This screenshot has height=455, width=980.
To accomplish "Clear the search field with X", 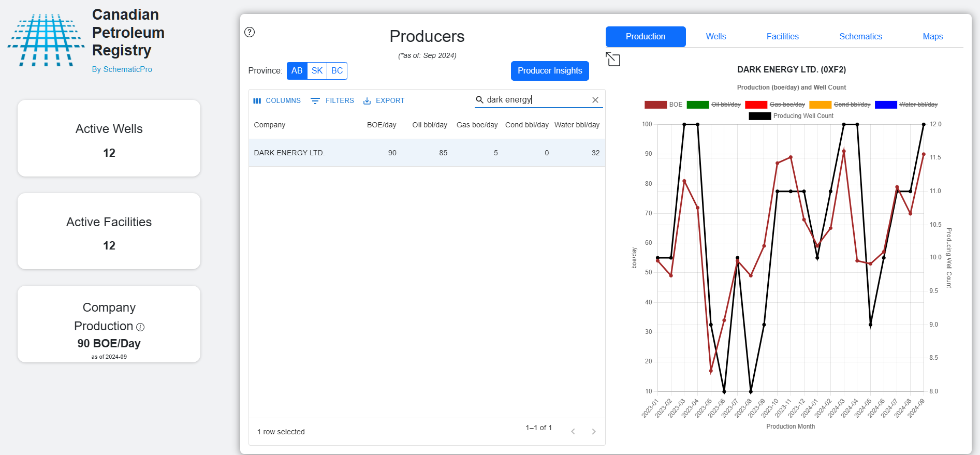I will click(595, 100).
